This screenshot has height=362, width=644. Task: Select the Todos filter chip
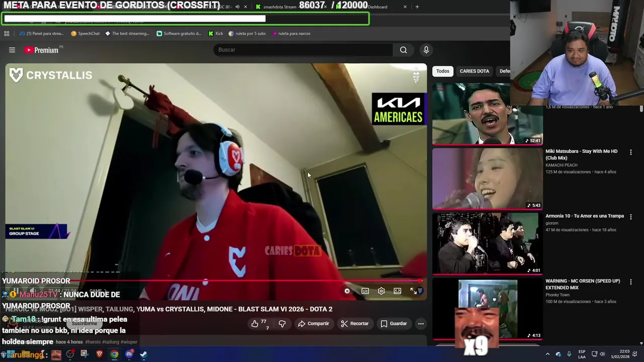(x=443, y=71)
